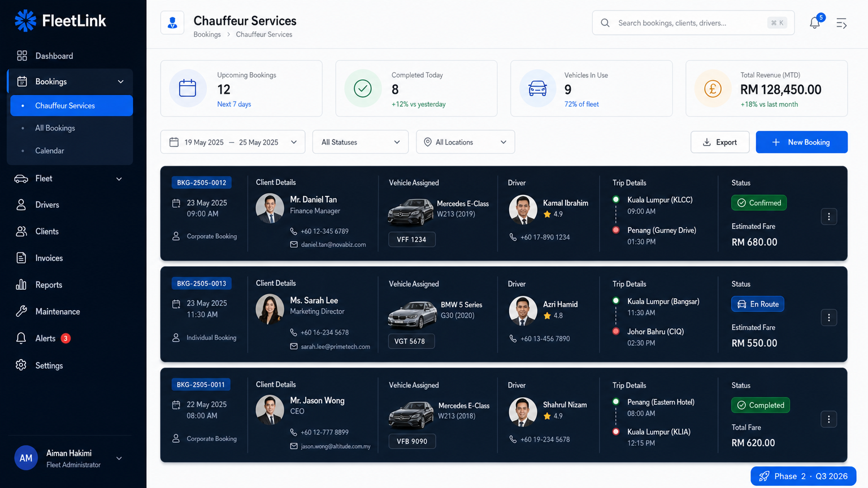Click the search bookings input field
Viewport: 868px width, 488px height.
point(689,23)
